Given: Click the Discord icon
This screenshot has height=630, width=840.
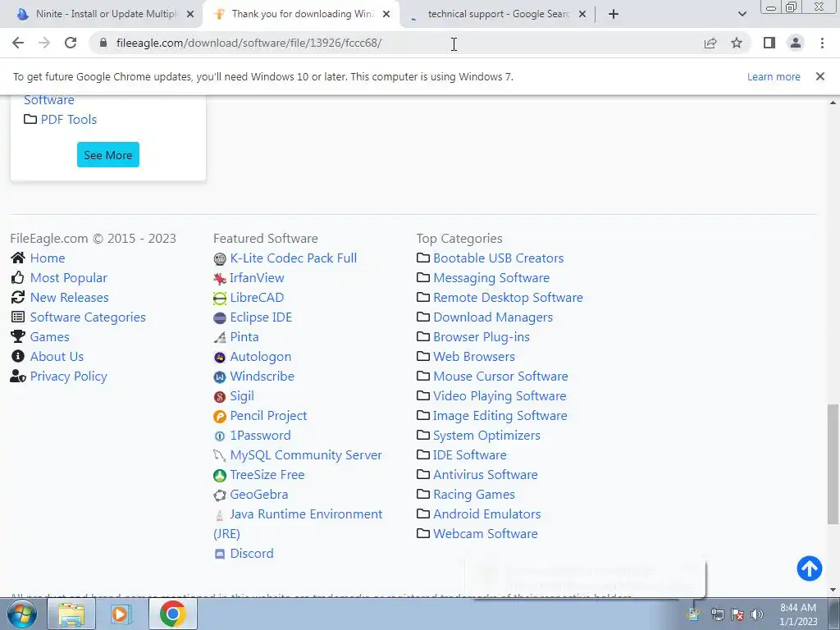Looking at the screenshot, I should 220,555.
